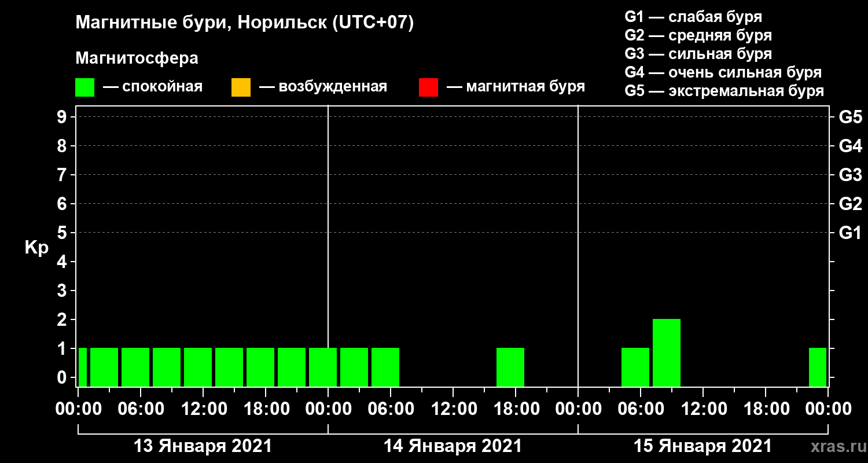
Task: Click the orange excited magnetosphere legend swatch
Action: pyautogui.click(x=241, y=87)
